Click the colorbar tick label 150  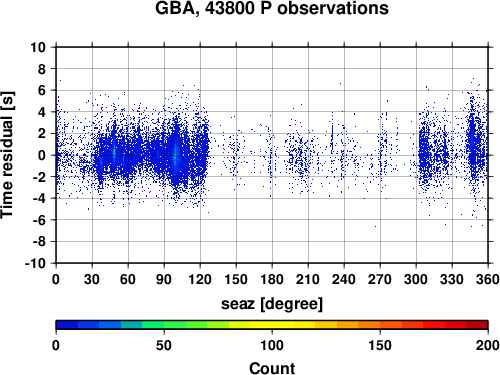380,345
